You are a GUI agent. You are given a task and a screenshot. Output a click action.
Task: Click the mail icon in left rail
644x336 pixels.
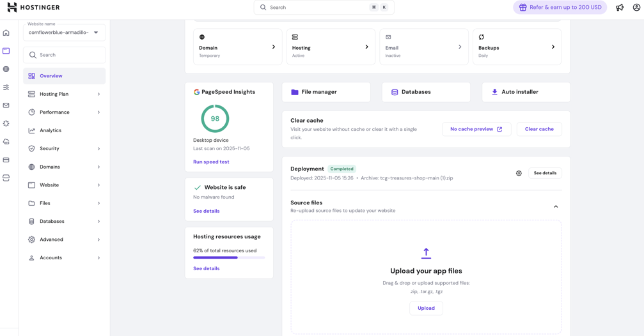6,105
